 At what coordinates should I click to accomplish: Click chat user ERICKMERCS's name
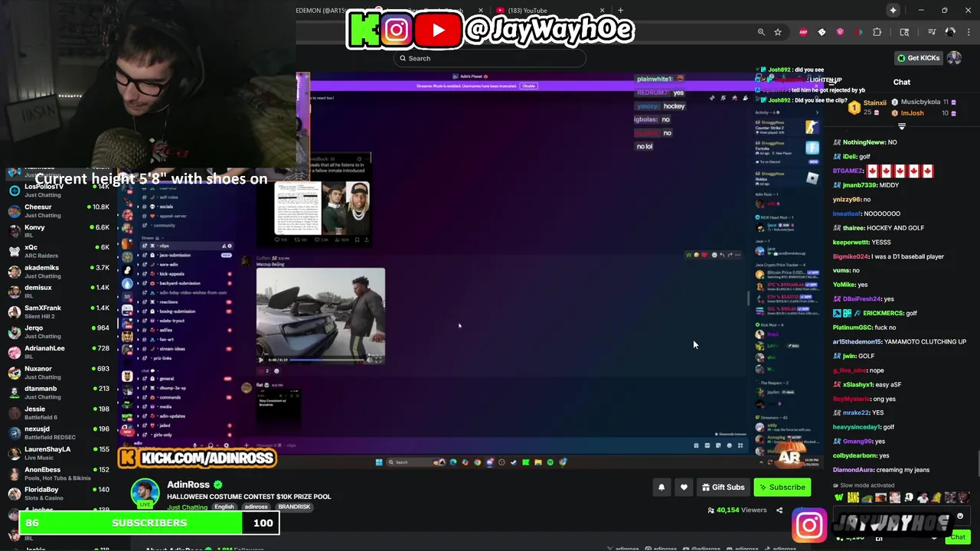point(884,313)
